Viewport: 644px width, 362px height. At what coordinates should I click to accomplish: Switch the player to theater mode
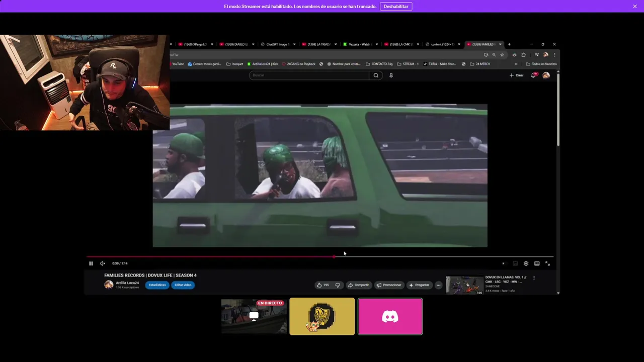537,263
